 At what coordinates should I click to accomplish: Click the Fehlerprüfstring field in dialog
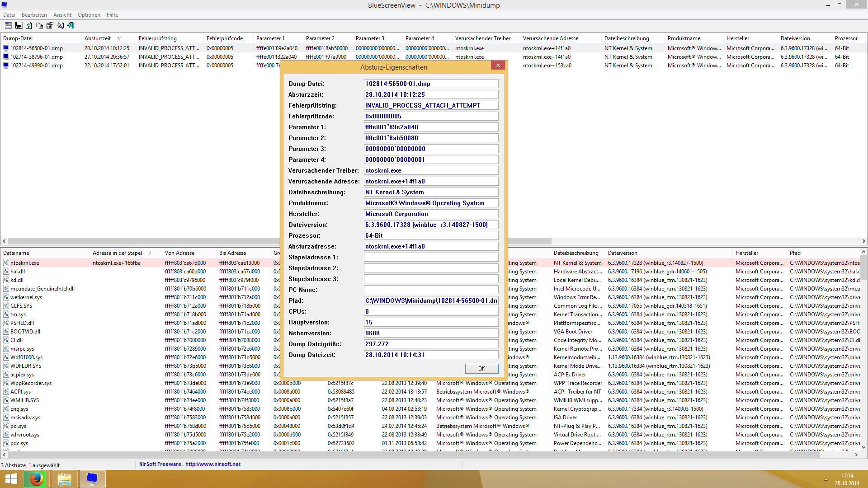point(430,105)
